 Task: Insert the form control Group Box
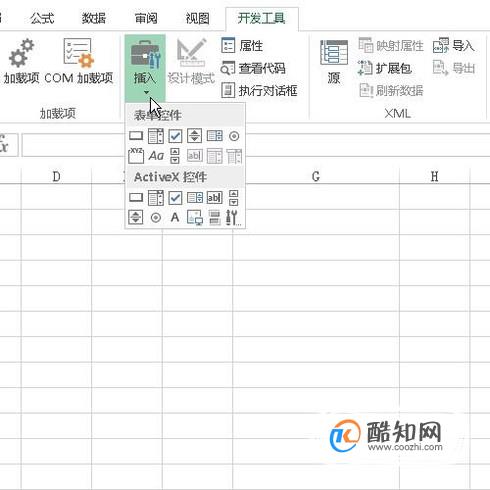point(136,155)
